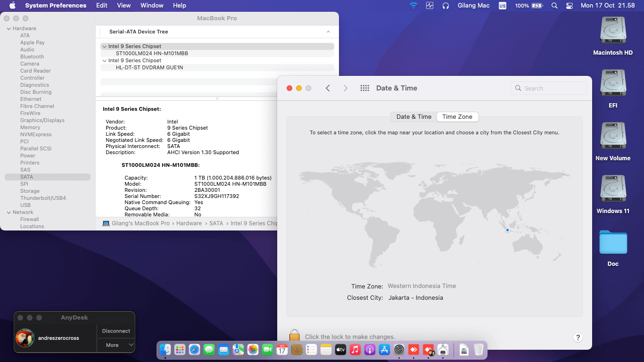Image resolution: width=644 pixels, height=362 pixels.
Task: Open the Apple menu
Action: [x=12, y=6]
